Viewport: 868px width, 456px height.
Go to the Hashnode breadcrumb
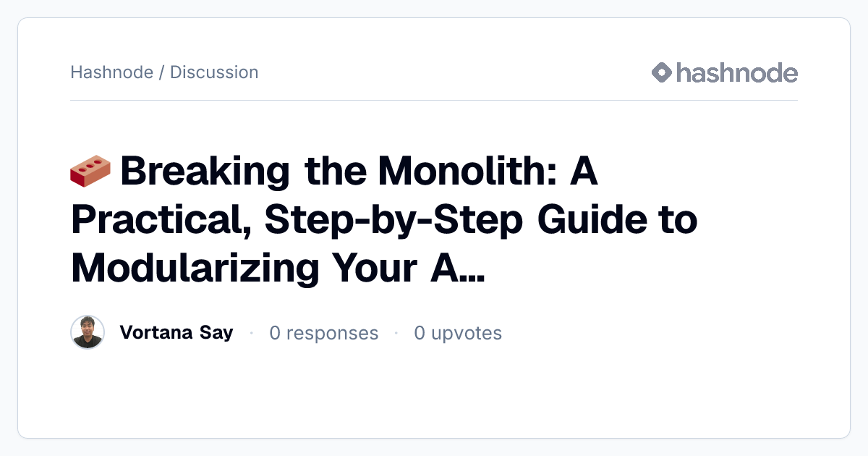(x=111, y=72)
